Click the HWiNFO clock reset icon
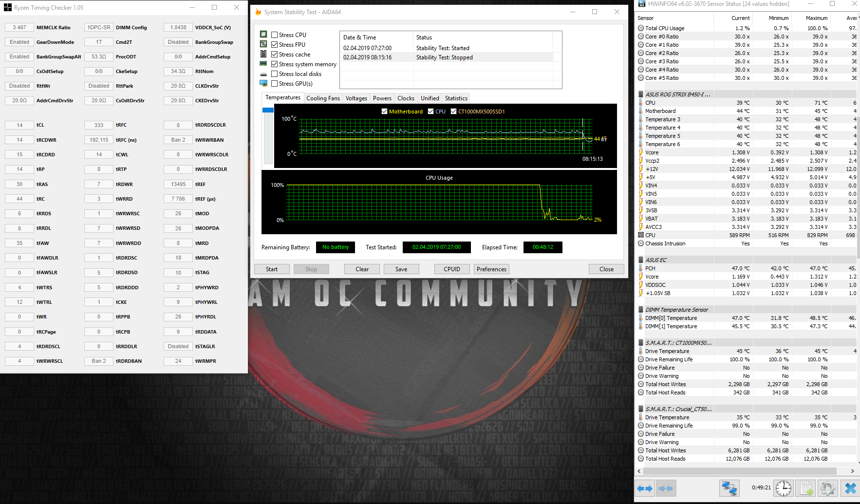The image size is (860, 504). pos(784,488)
